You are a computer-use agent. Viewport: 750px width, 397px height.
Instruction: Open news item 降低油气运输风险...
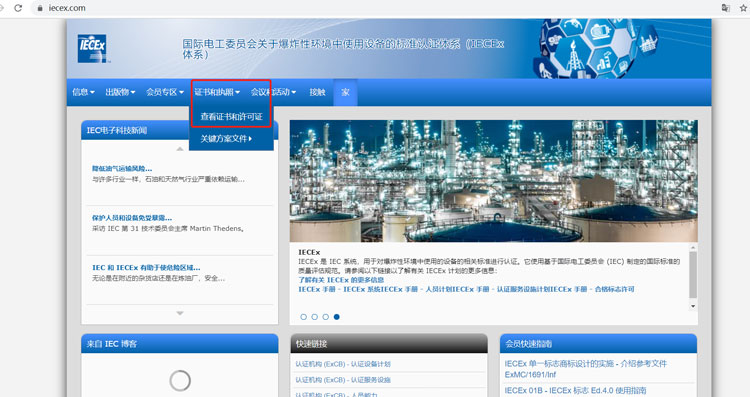(122, 168)
